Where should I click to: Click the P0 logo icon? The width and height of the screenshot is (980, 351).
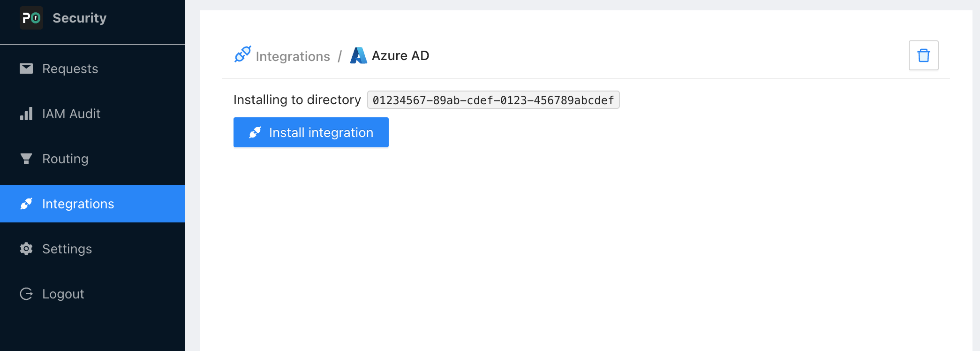(x=31, y=18)
